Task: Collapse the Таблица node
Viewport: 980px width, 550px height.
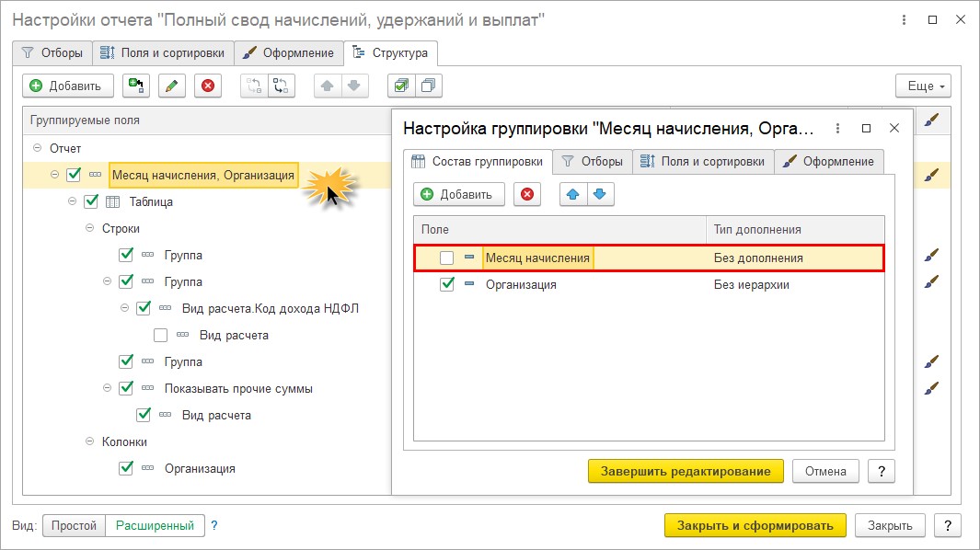Action: point(73,201)
